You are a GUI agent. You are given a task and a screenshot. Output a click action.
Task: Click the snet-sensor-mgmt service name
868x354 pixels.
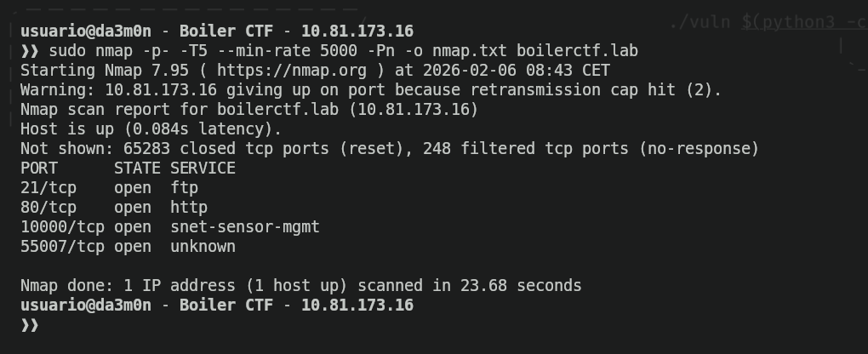click(x=245, y=227)
